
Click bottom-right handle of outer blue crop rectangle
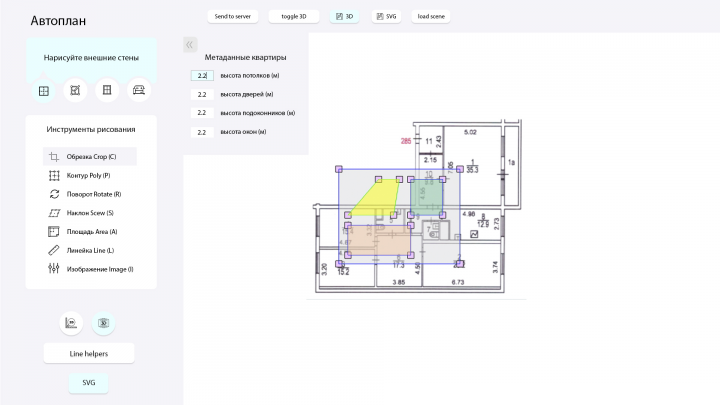460,264
